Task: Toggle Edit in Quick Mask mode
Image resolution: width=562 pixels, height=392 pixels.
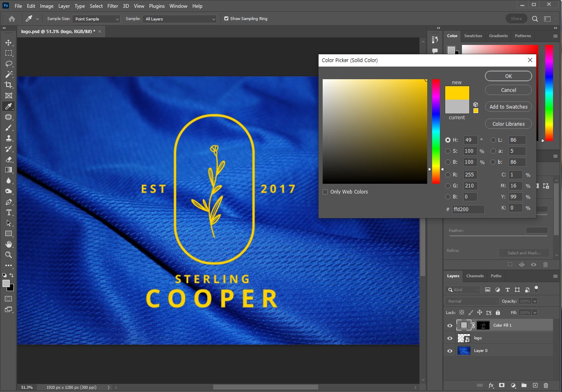Action: pos(8,298)
